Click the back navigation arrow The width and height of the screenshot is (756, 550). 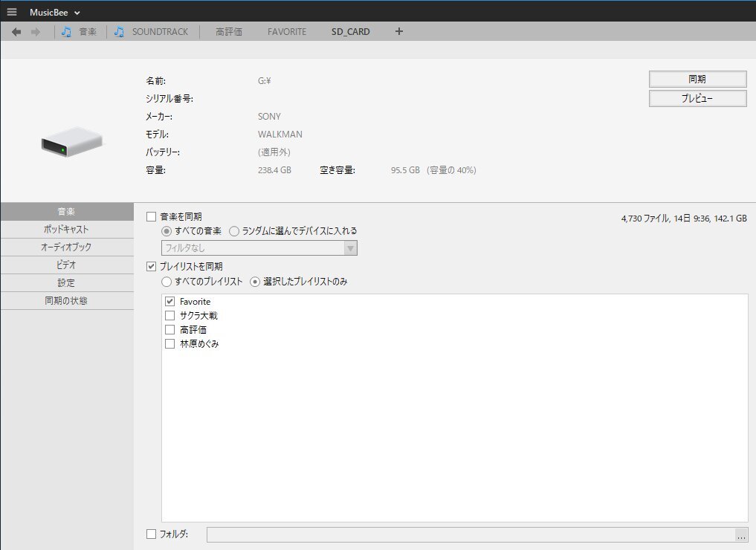[x=16, y=32]
